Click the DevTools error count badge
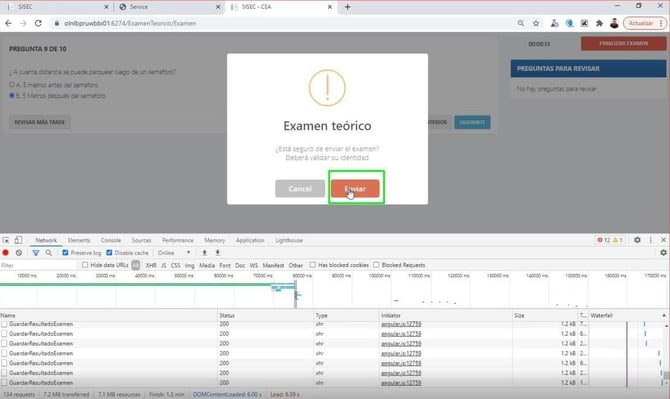 [x=604, y=240]
